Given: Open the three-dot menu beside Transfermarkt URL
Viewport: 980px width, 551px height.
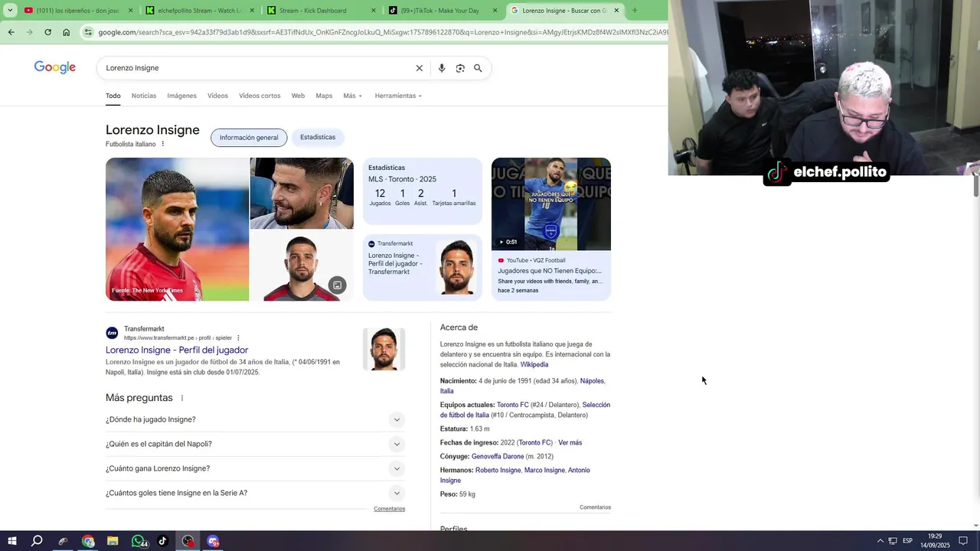Looking at the screenshot, I should (x=238, y=337).
